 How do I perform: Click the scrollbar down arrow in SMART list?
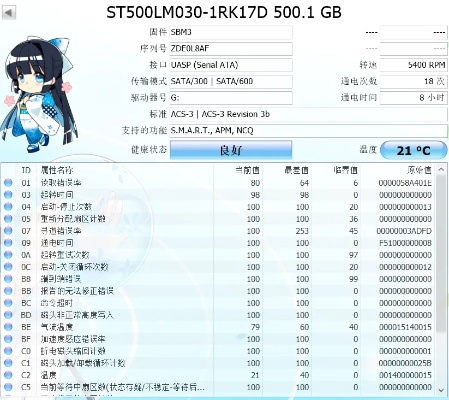pyautogui.click(x=441, y=389)
